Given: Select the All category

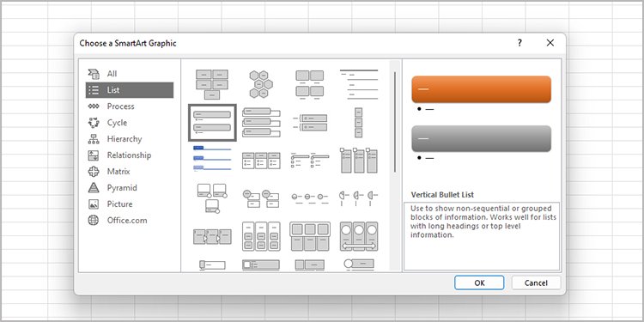Looking at the screenshot, I should click(130, 74).
